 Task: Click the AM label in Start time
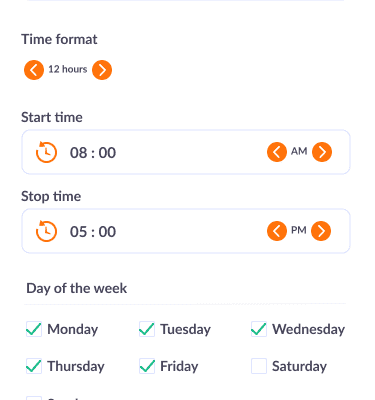click(x=299, y=151)
